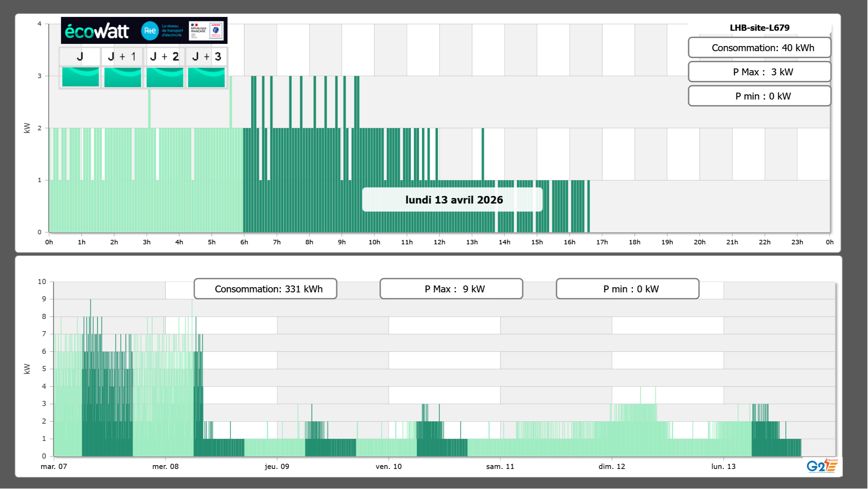Click the République Française ADEME logo
Viewport: 868px width, 489px height.
pyautogui.click(x=206, y=31)
